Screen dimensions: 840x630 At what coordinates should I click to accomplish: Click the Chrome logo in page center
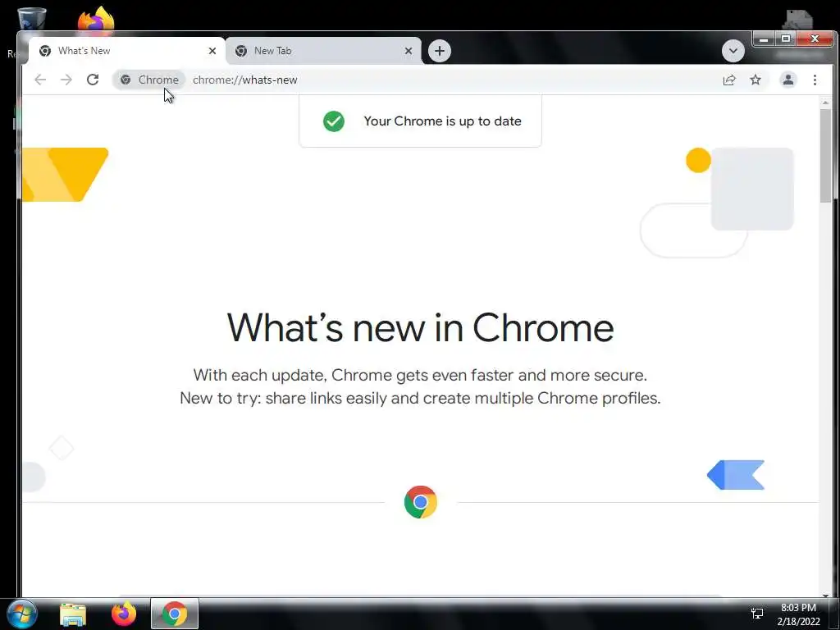click(421, 502)
